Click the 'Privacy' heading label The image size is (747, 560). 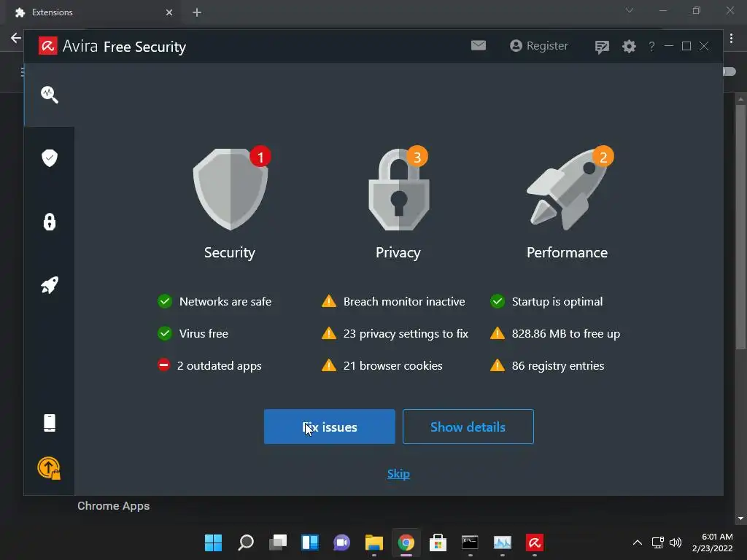398,252
